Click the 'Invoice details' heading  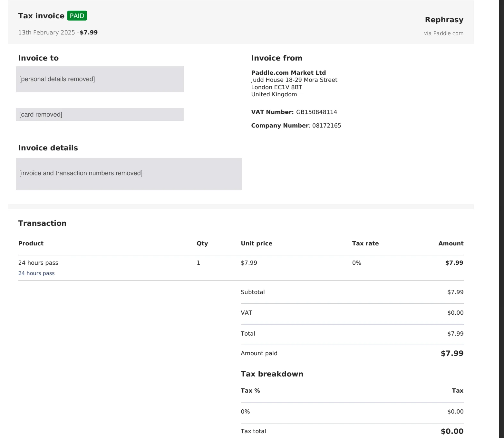[x=48, y=148]
